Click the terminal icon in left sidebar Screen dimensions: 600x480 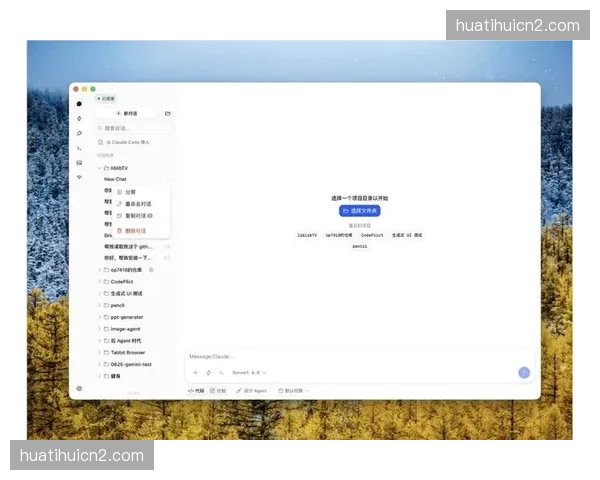[79, 147]
